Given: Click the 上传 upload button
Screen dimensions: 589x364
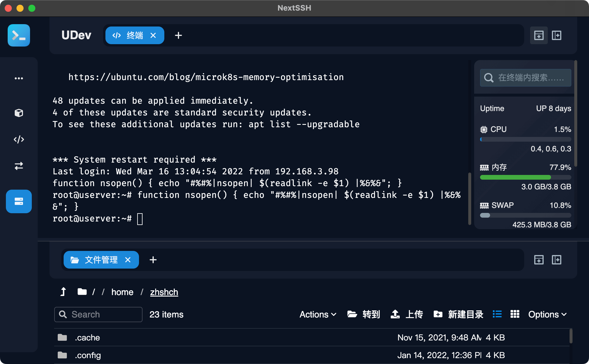Looking at the screenshot, I should pos(407,315).
